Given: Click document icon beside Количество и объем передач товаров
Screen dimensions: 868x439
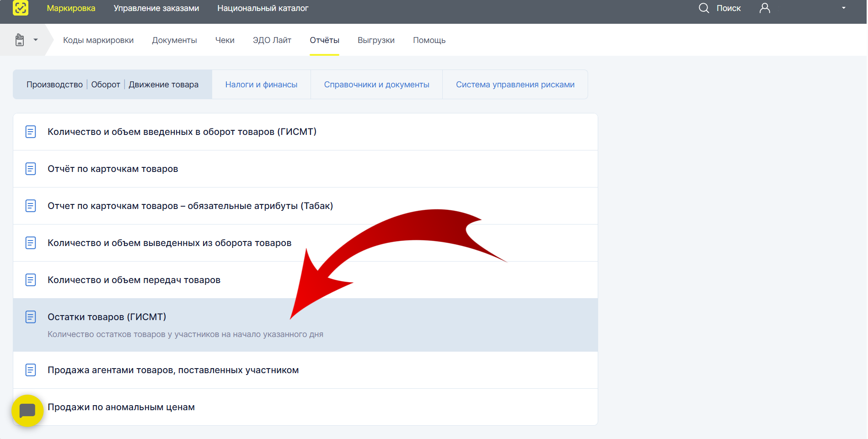Looking at the screenshot, I should [31, 280].
